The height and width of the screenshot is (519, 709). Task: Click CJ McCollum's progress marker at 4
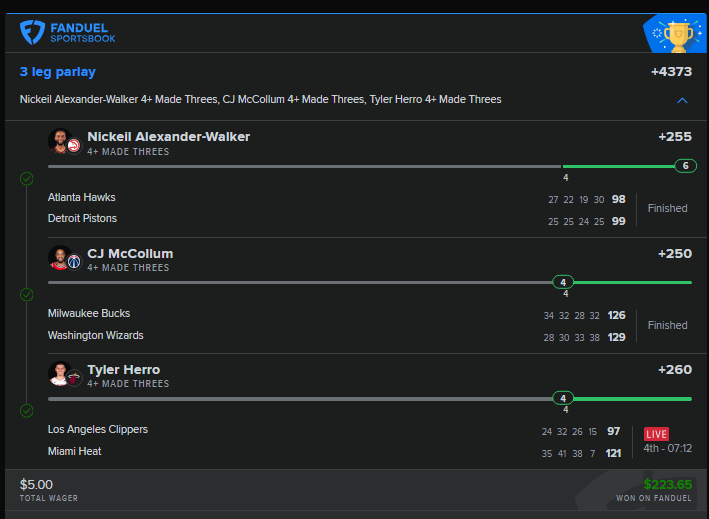tap(563, 283)
